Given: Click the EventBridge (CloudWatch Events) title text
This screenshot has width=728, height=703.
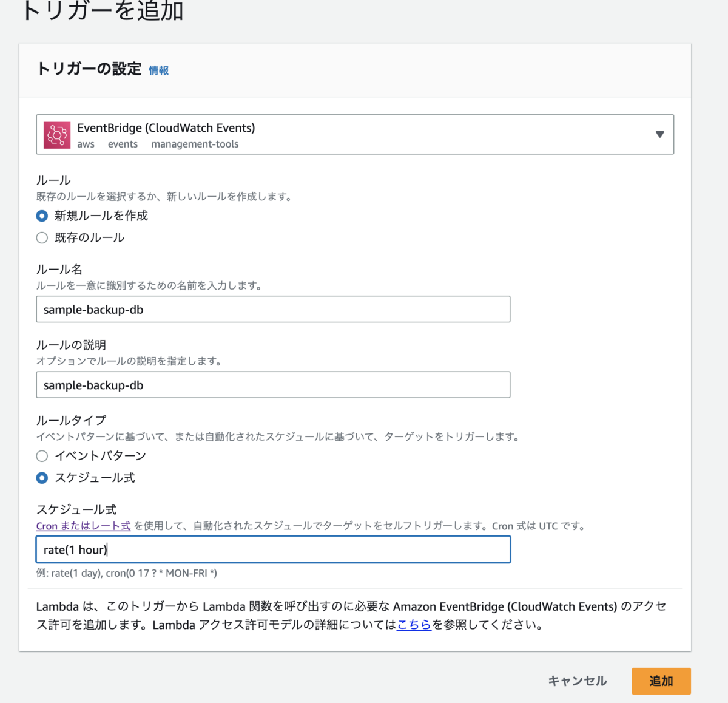Looking at the screenshot, I should pos(166,127).
